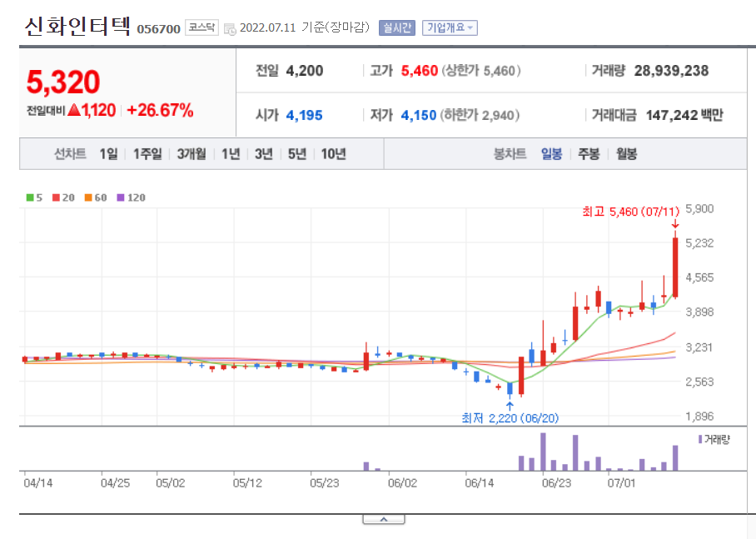This screenshot has height=539, width=756.
Task: Switch to the 월봉 monthly candle chart
Action: [x=626, y=154]
